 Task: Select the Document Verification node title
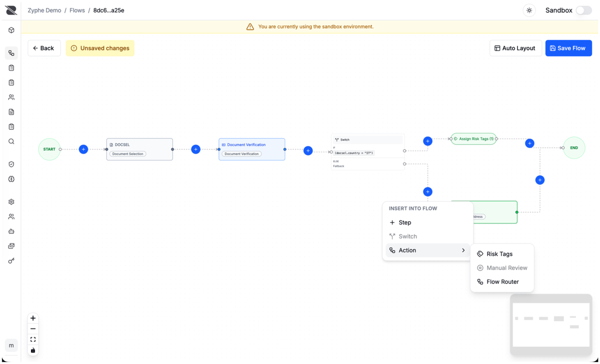point(246,145)
